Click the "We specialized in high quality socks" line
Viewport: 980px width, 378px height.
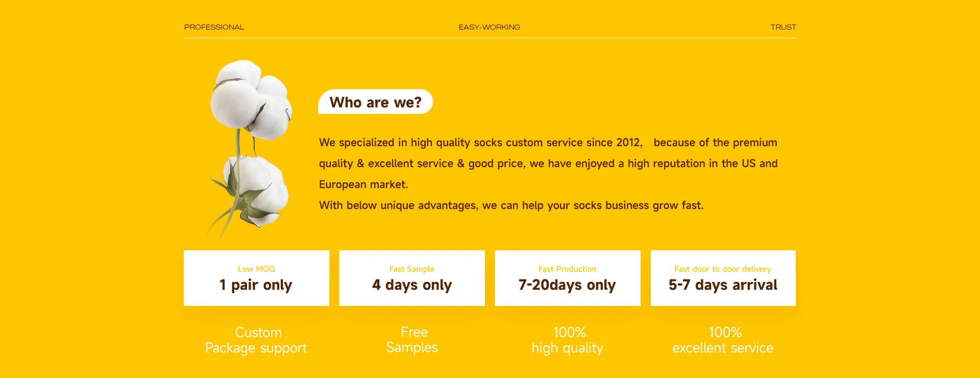(480, 143)
